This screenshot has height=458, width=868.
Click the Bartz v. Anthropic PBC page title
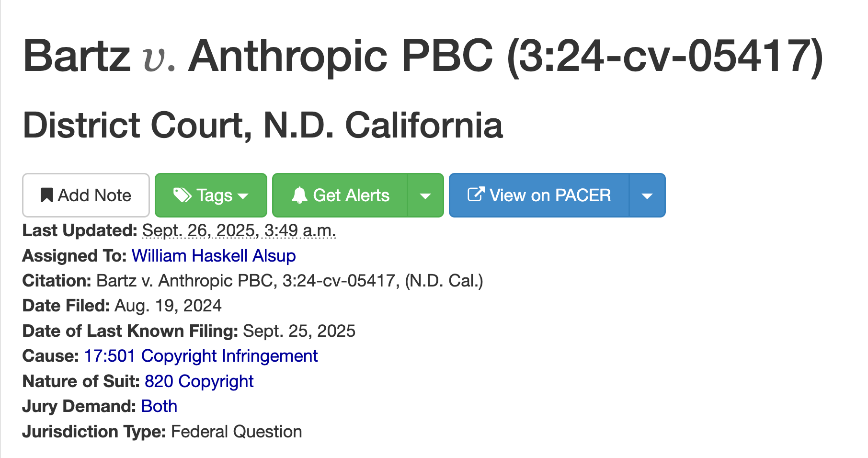coord(423,56)
